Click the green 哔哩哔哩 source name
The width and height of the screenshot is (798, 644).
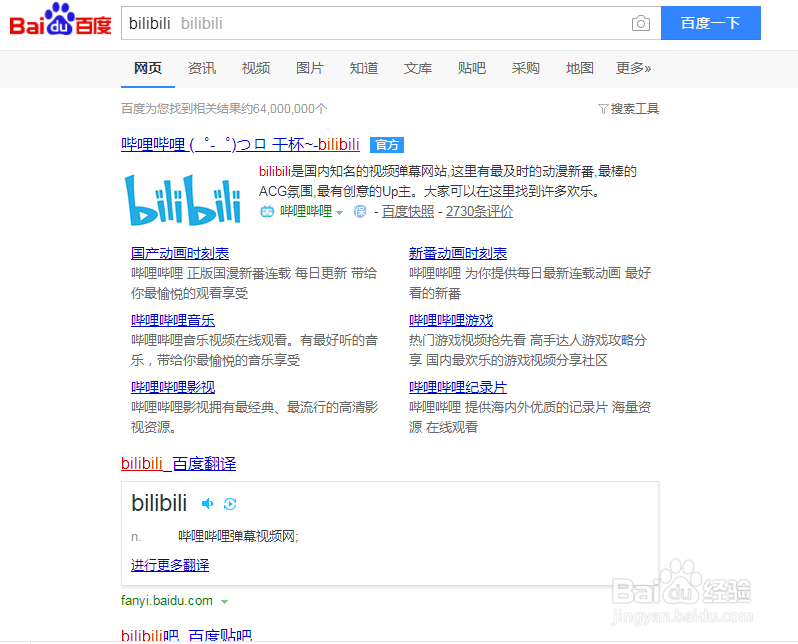[306, 211]
